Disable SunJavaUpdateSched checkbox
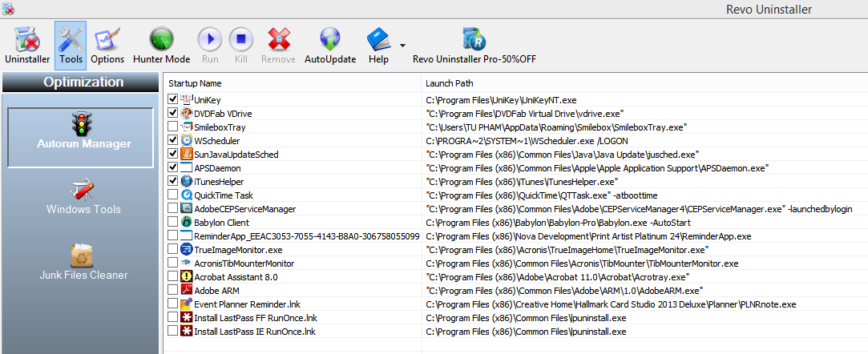This screenshot has width=868, height=354. (x=172, y=155)
